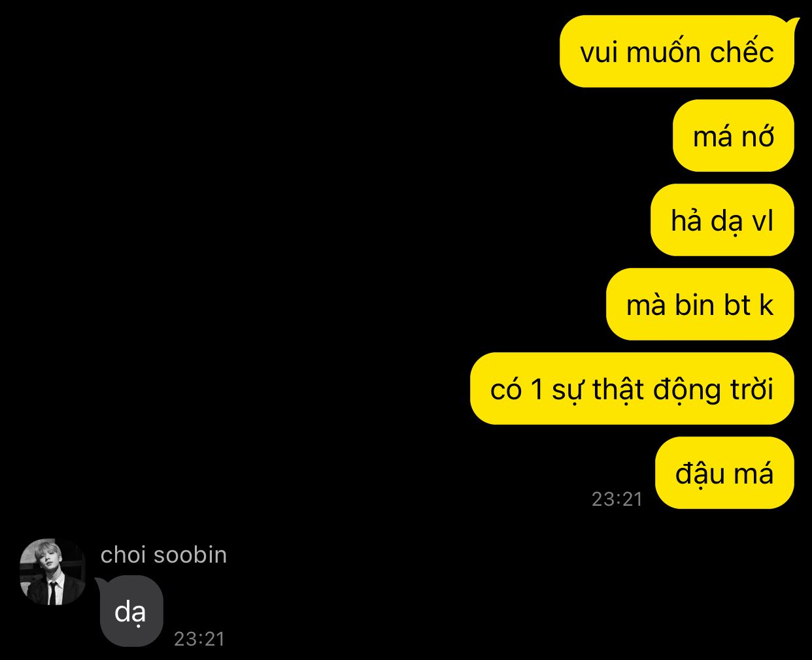Viewport: 812px width, 660px height.
Task: Click the gray "dạ" reply bubble
Action: 130,612
